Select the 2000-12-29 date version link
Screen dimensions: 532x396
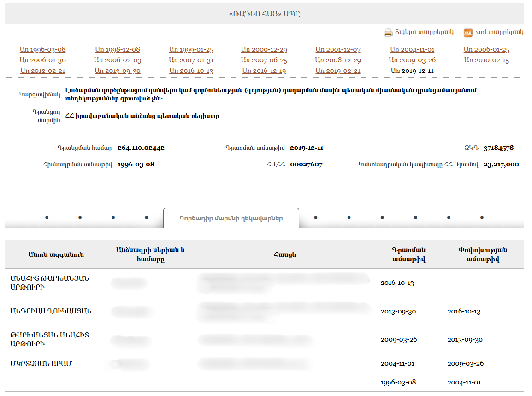[x=264, y=50]
